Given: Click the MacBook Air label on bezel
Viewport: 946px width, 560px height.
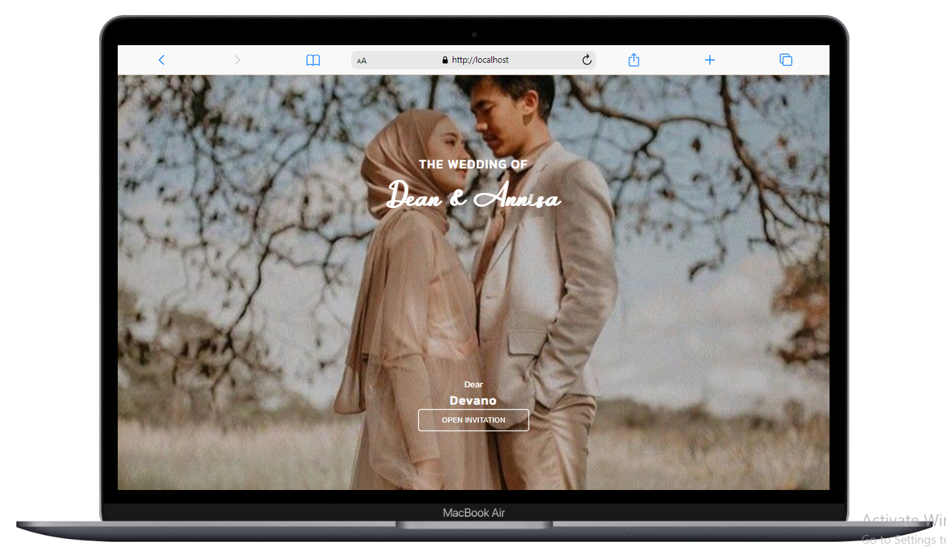Looking at the screenshot, I should pos(474,513).
